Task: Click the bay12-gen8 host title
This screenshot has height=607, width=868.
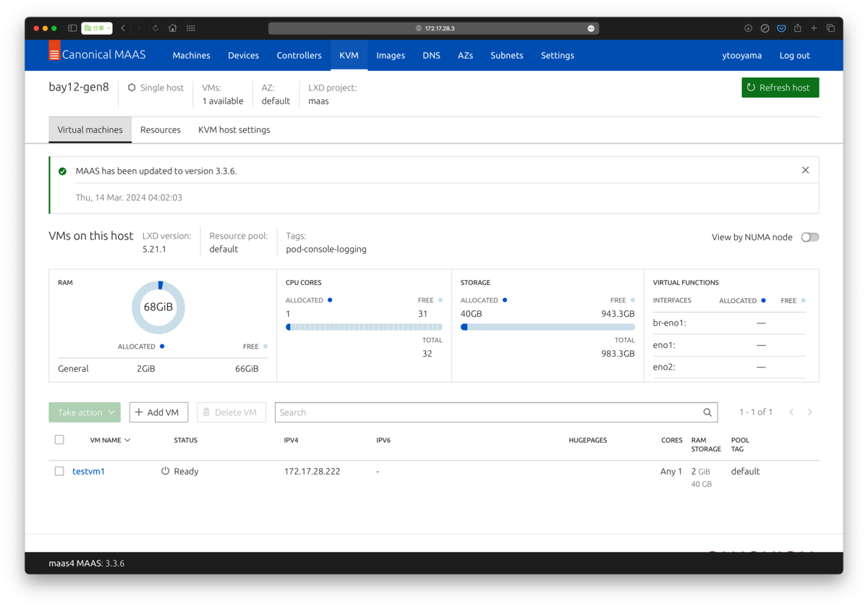Action: (79, 87)
